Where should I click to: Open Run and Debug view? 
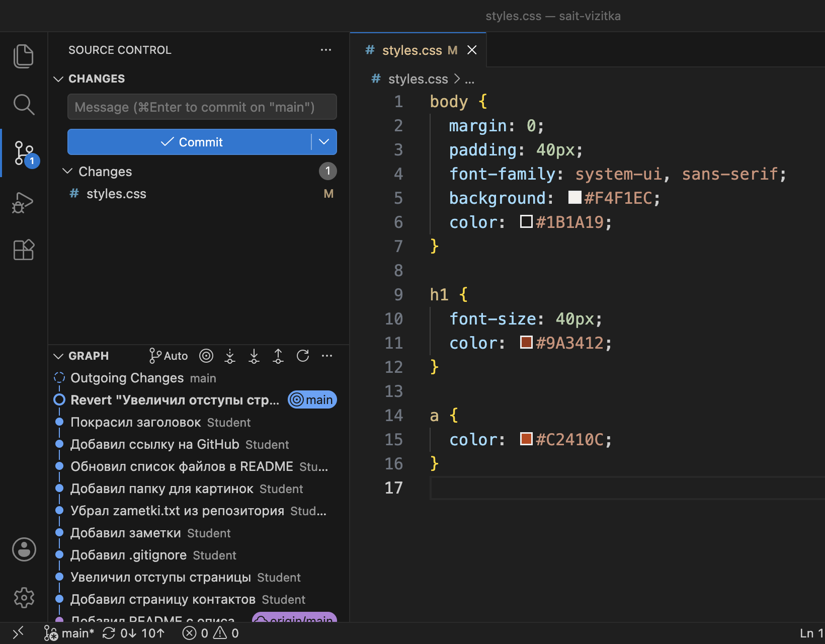point(24,202)
